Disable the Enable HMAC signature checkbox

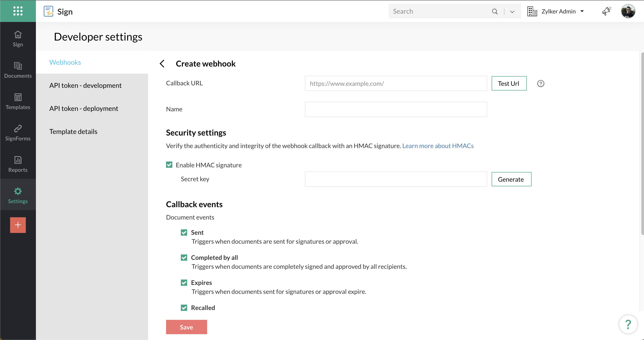[169, 165]
